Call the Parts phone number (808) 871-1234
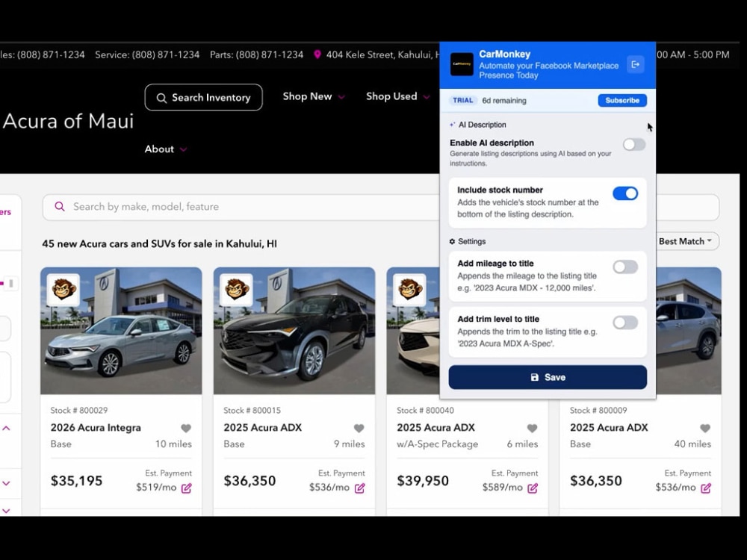 [256, 55]
